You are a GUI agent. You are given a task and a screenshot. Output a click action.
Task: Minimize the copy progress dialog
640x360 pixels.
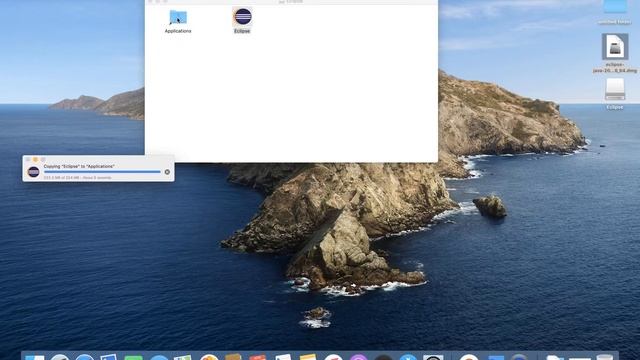pos(36,159)
